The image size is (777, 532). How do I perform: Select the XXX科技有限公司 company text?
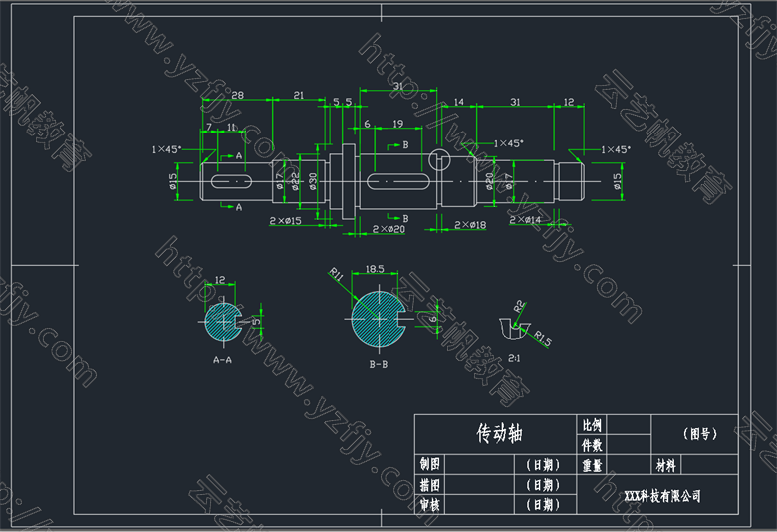(662, 496)
